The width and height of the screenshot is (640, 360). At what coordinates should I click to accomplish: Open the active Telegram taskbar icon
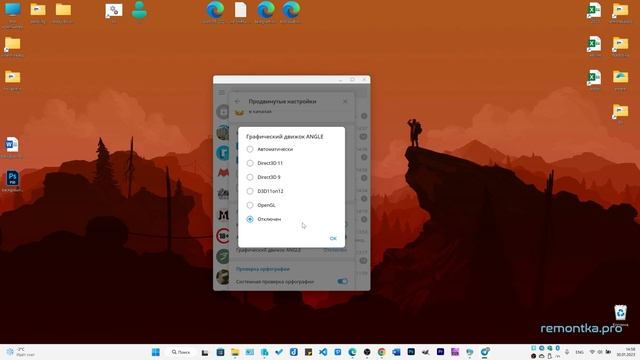point(485,352)
